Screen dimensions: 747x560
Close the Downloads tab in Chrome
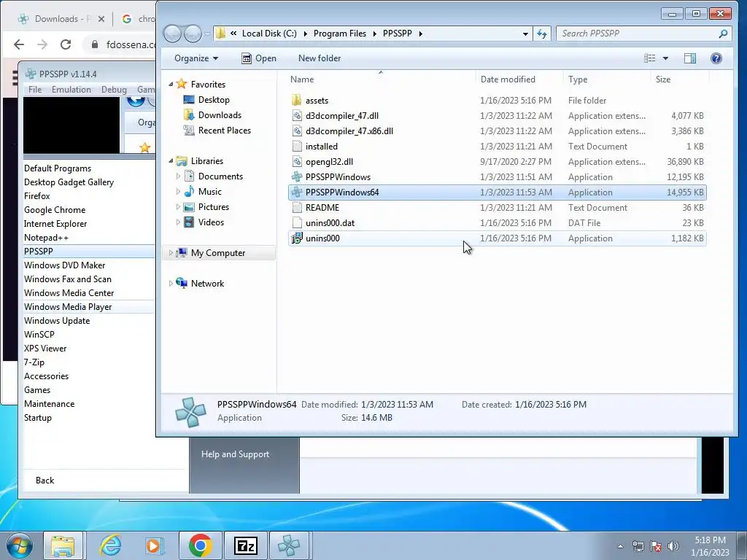coord(101,19)
